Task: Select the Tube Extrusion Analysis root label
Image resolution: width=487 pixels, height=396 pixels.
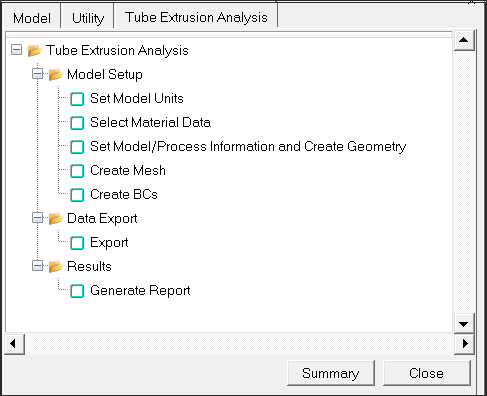Action: [x=117, y=51]
